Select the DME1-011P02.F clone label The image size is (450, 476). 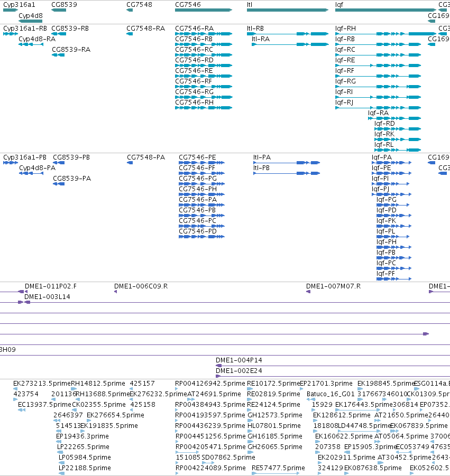pyautogui.click(x=51, y=286)
